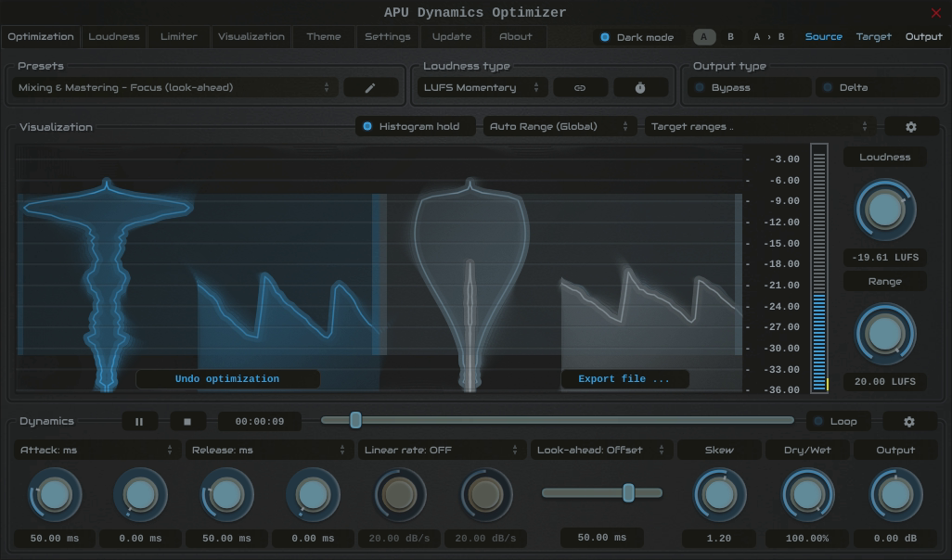Image resolution: width=952 pixels, height=560 pixels.
Task: Click the Skew label button
Action: click(719, 451)
